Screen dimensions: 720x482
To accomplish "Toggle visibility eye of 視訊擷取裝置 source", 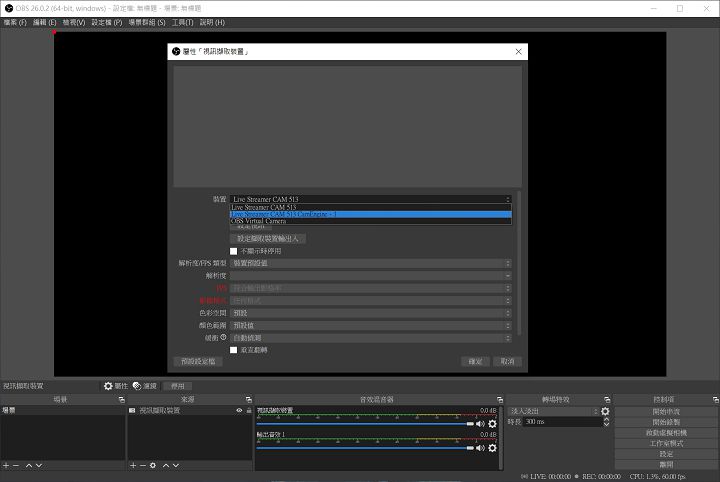I will pos(239,411).
